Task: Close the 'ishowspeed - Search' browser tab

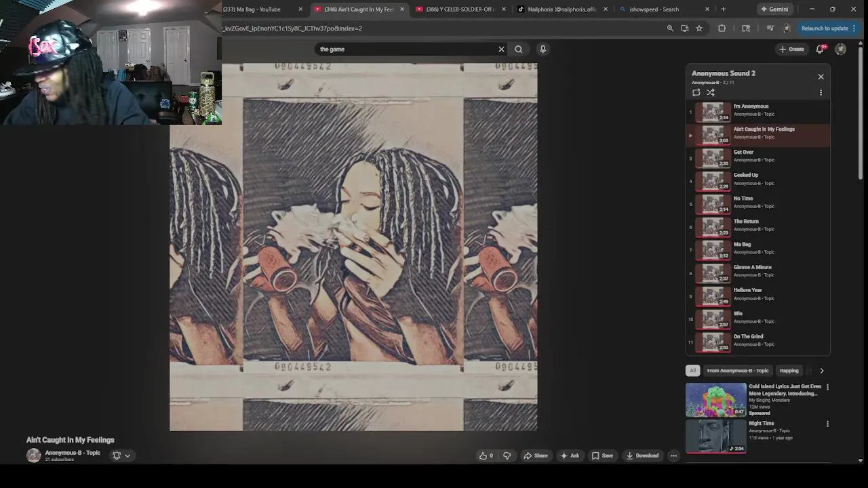Action: click(x=707, y=9)
